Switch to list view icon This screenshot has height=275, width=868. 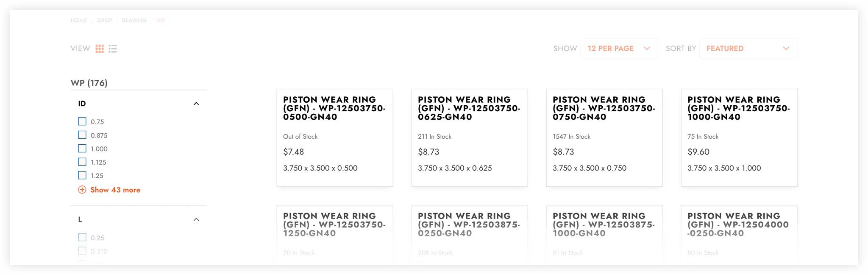(x=113, y=49)
